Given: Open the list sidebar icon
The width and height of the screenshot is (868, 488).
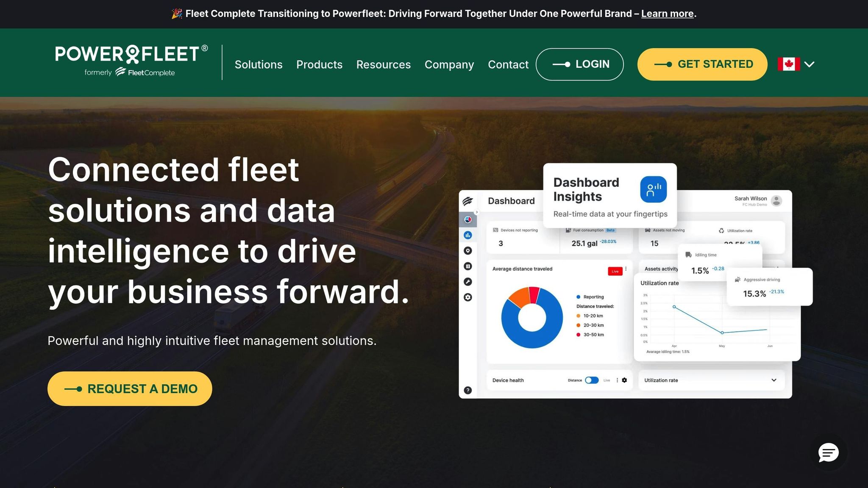Looking at the screenshot, I should (468, 266).
